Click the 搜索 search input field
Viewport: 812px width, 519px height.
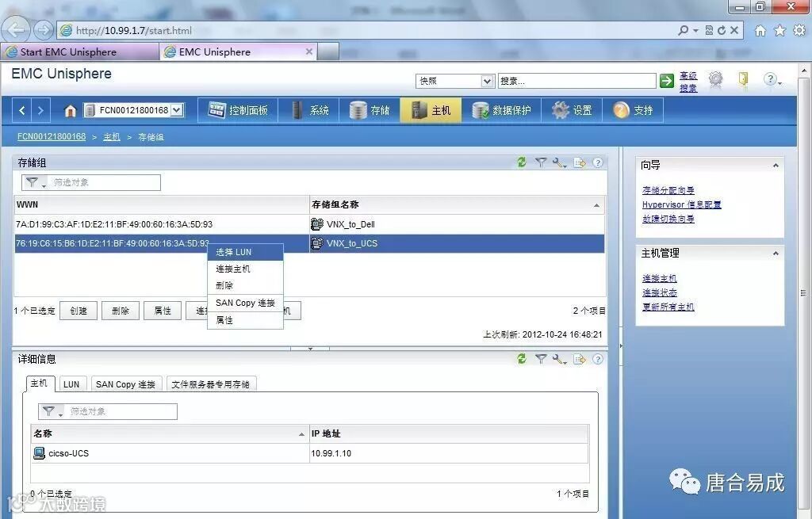tap(577, 82)
